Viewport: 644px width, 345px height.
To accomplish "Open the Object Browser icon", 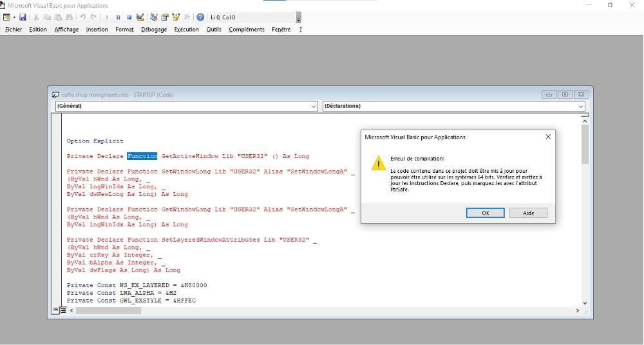I will [x=176, y=17].
